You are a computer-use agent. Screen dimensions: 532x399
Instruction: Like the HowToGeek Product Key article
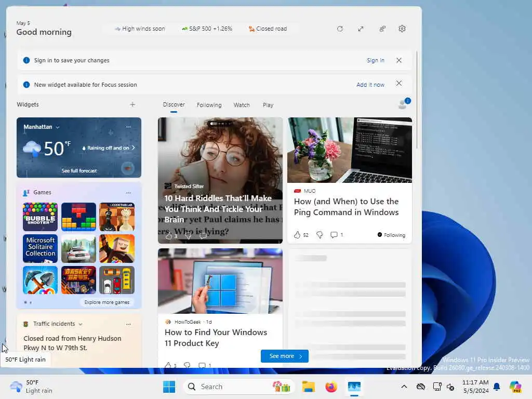pos(168,365)
